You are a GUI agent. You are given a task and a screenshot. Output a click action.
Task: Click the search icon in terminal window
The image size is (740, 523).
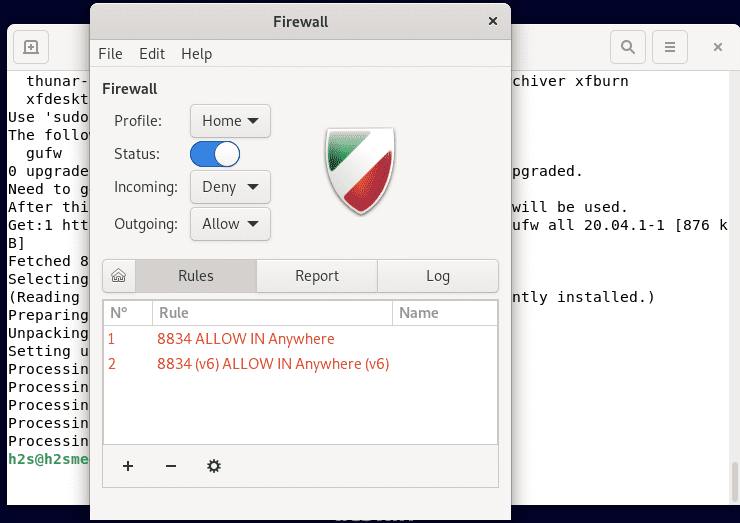(628, 47)
